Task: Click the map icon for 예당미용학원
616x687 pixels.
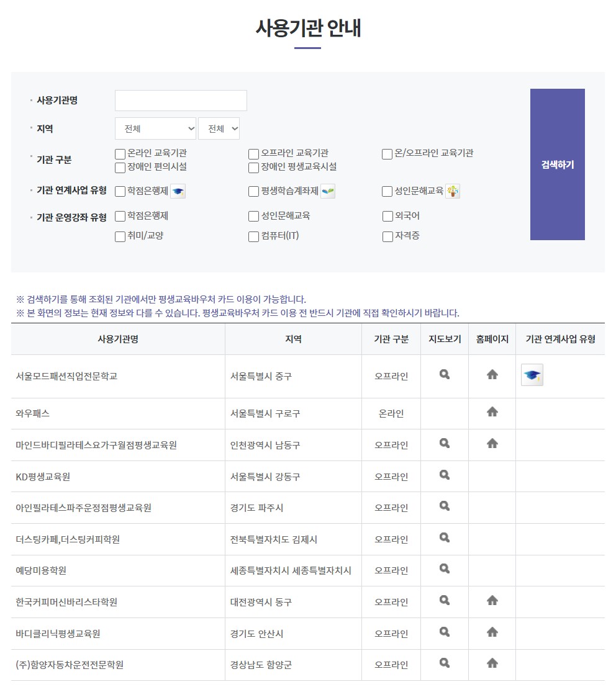Action: pyautogui.click(x=444, y=569)
